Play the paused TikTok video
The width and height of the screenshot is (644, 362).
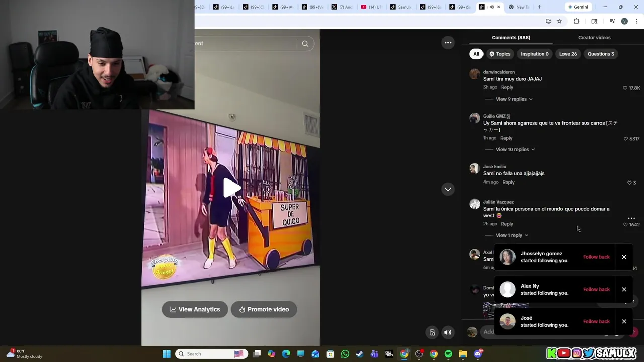coord(231,188)
